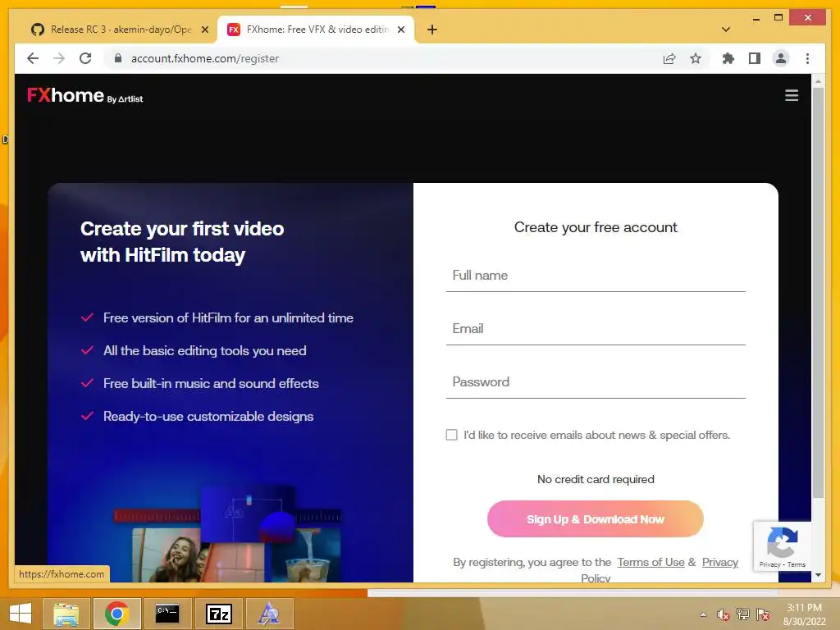This screenshot has width=840, height=630.
Task: Open the Chrome three-dot menu
Action: (x=807, y=58)
